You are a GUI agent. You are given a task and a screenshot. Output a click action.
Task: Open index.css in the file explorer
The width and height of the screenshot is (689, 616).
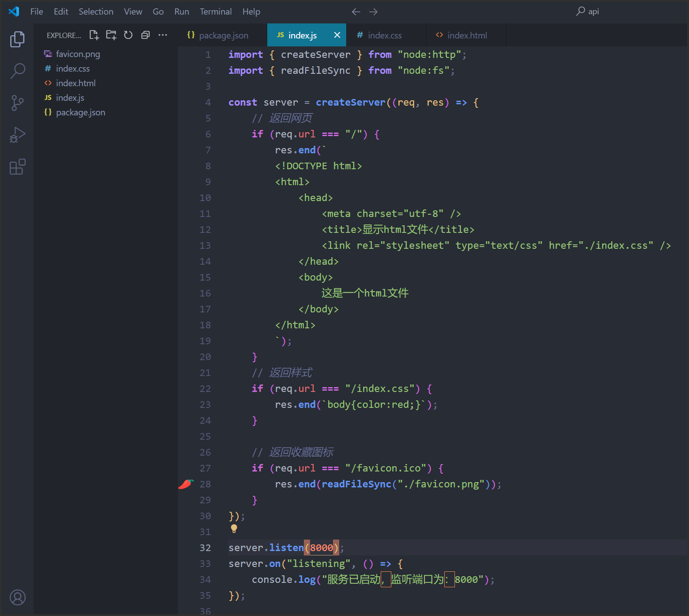[x=106, y=68]
